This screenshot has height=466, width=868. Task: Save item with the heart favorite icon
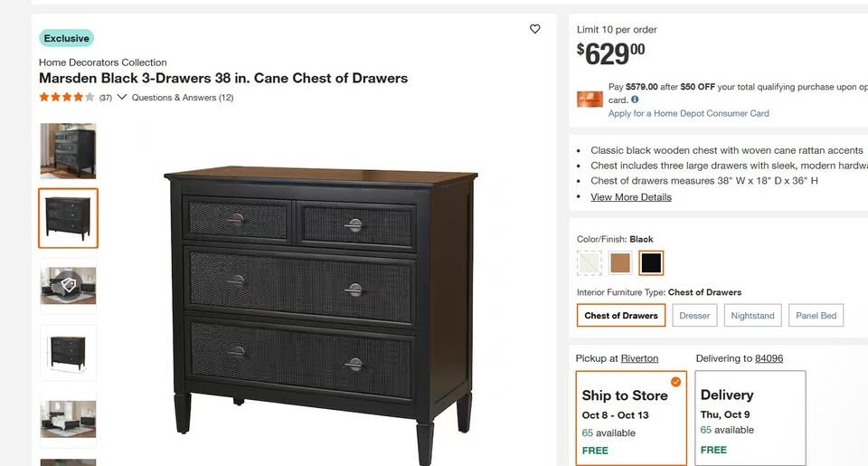click(x=535, y=29)
